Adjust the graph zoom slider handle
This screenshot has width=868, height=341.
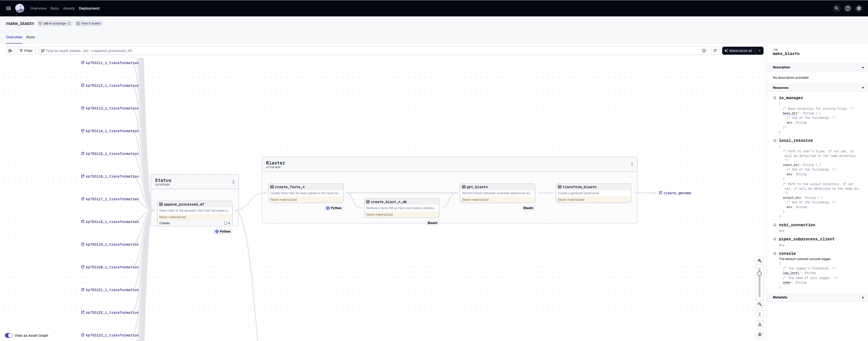pos(759,274)
